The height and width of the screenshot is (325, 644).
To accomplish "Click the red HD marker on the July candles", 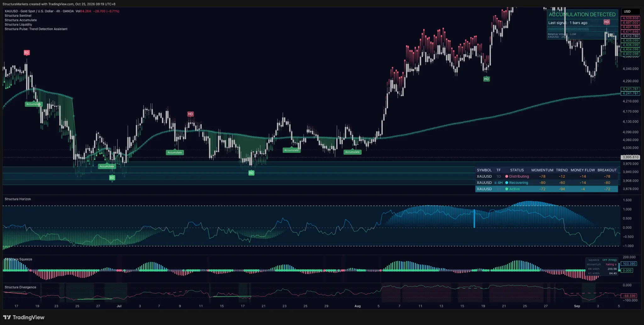I will pos(190,114).
